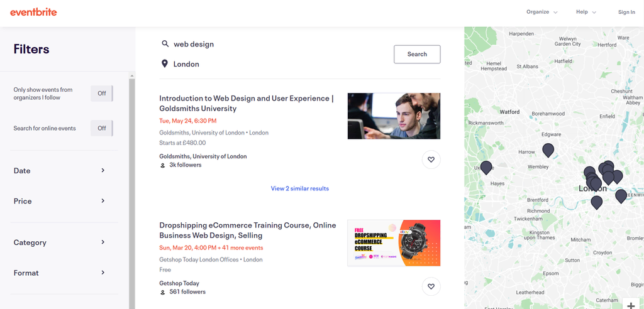The width and height of the screenshot is (644, 309).
Task: Toggle only events from organizers I follow
Action: (x=102, y=94)
